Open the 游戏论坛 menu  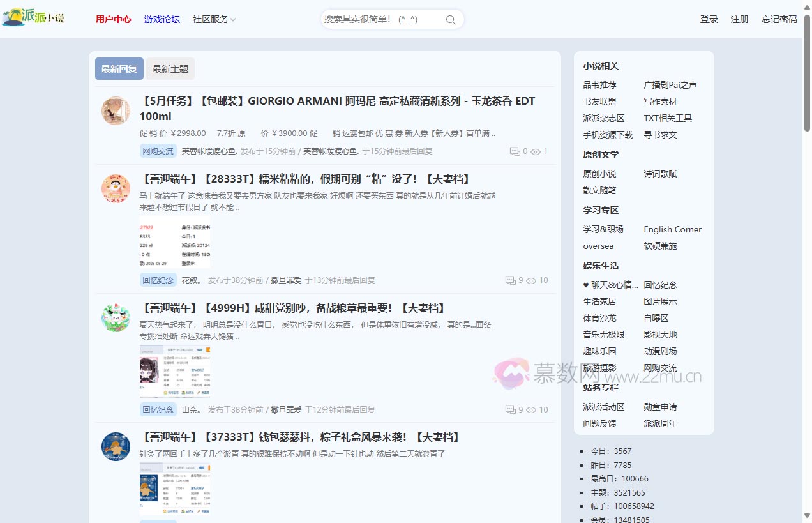click(x=162, y=19)
